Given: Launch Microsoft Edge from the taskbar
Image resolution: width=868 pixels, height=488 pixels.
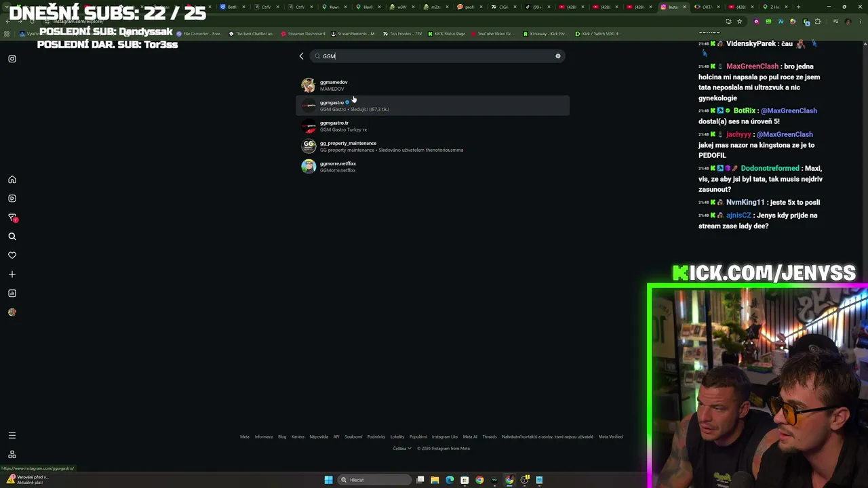Looking at the screenshot, I should coord(450,480).
